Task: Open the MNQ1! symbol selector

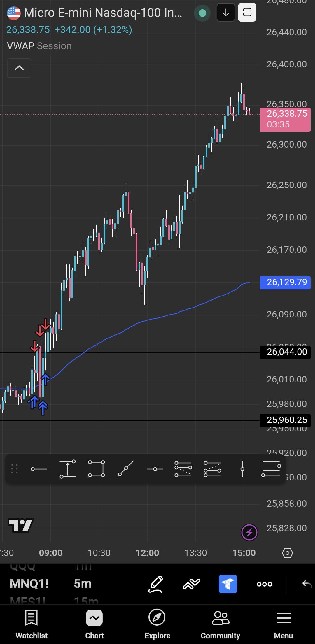Action: pos(29,584)
